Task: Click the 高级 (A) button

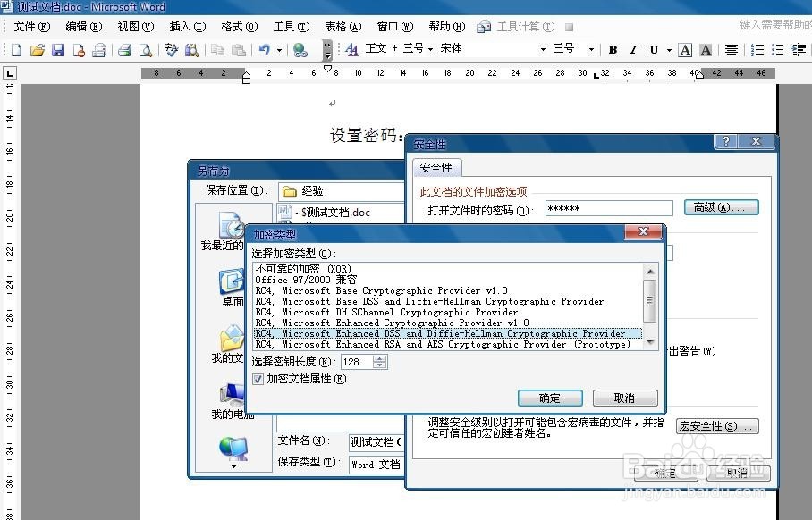Action: click(722, 207)
